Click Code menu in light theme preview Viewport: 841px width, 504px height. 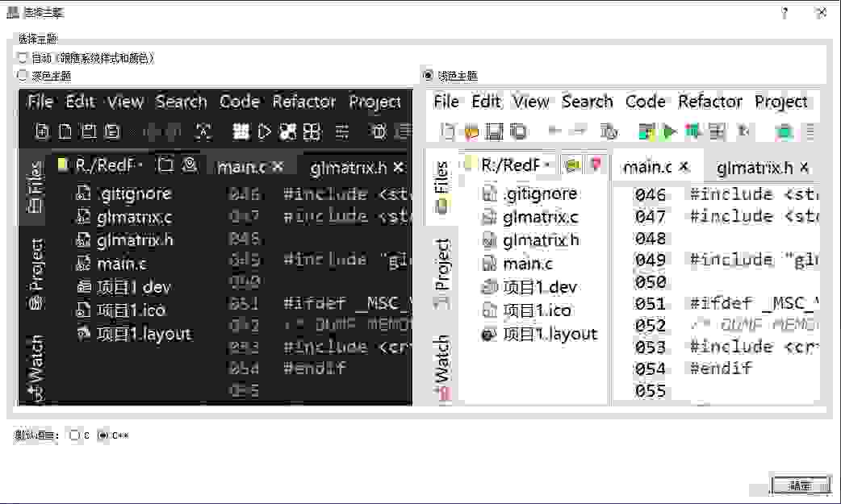pos(645,102)
